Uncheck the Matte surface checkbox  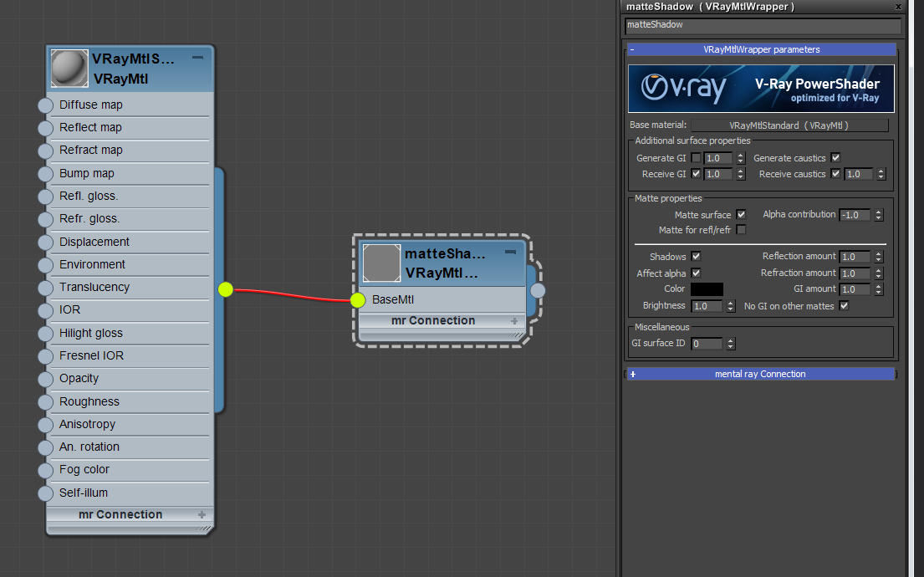coord(741,215)
